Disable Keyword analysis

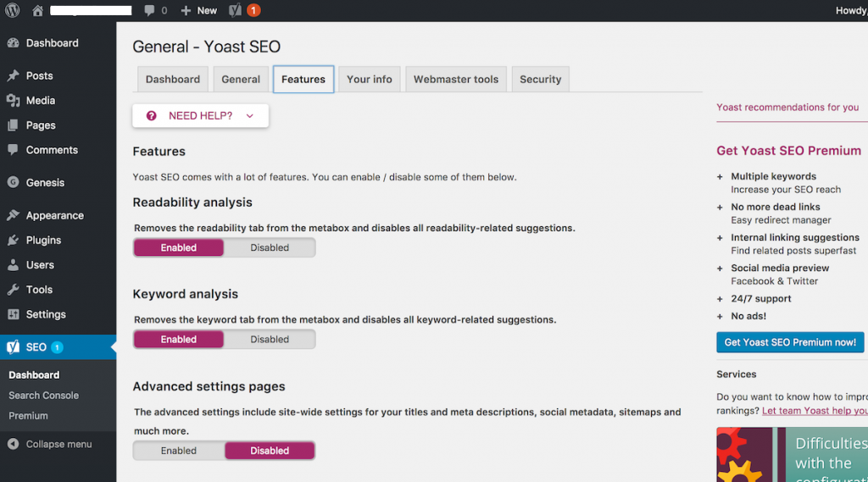(270, 339)
